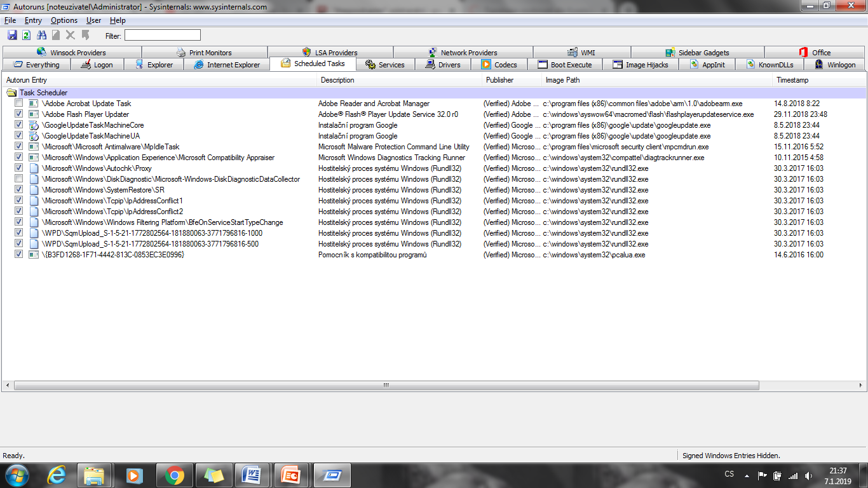Open Find with the binoculars icon
Viewport: 868px width, 488px height.
[x=42, y=35]
